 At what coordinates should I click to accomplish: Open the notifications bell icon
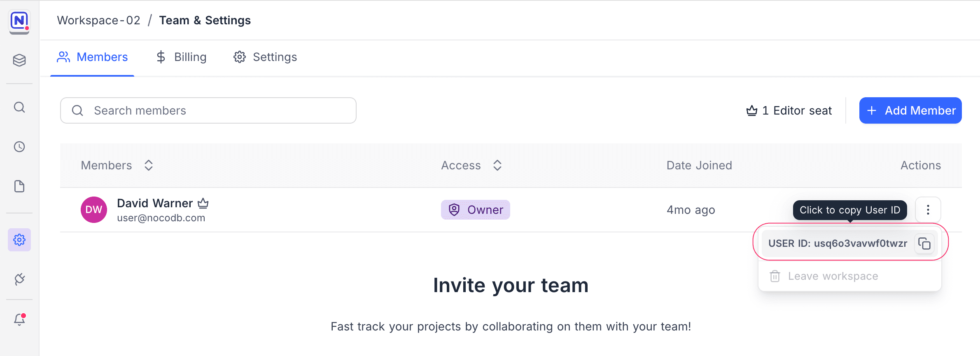(19, 319)
